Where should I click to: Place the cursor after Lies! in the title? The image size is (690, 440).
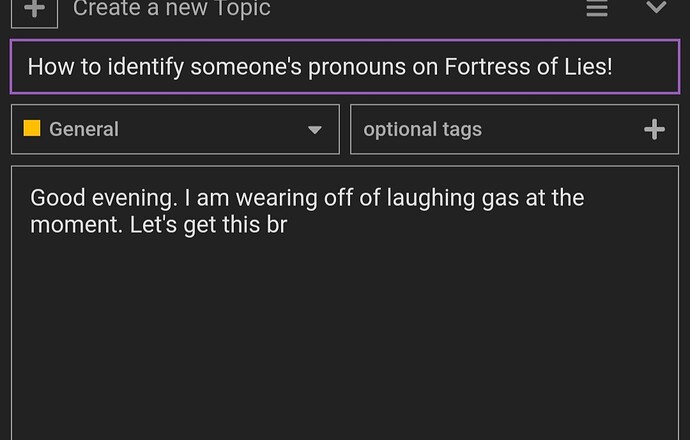[615, 67]
